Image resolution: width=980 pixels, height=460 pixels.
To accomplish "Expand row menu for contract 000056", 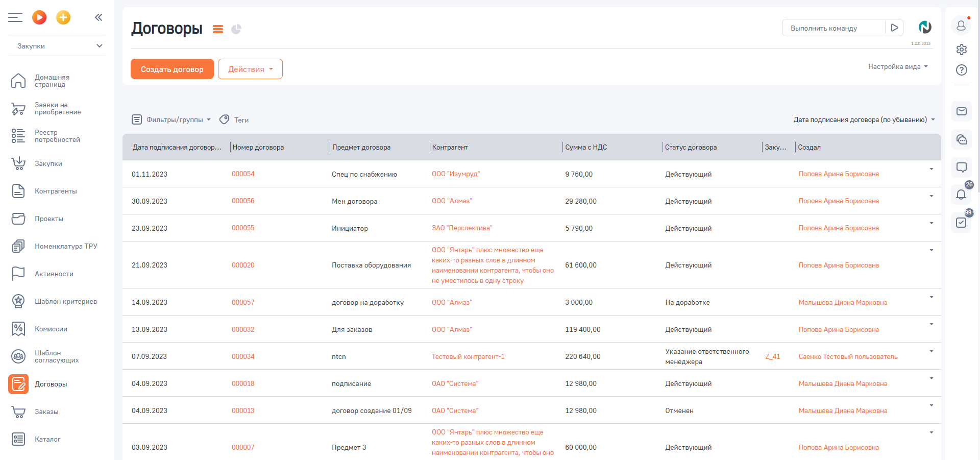I will pos(931,196).
